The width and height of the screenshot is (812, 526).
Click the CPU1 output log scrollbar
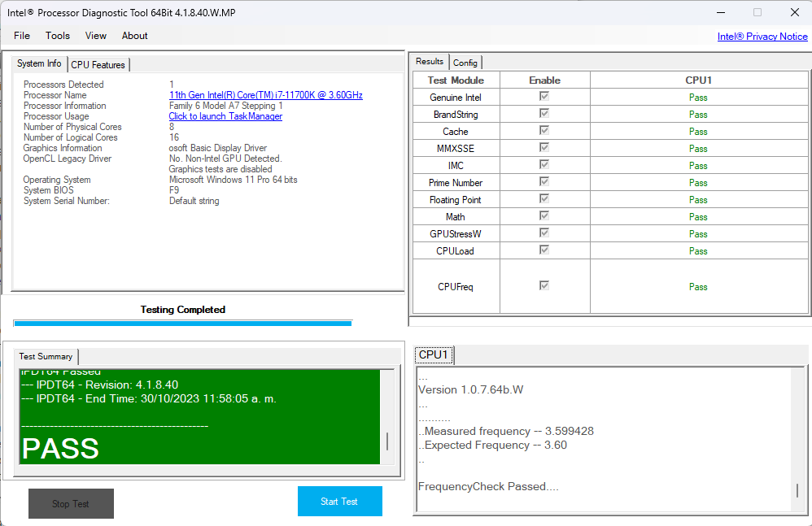click(x=797, y=490)
